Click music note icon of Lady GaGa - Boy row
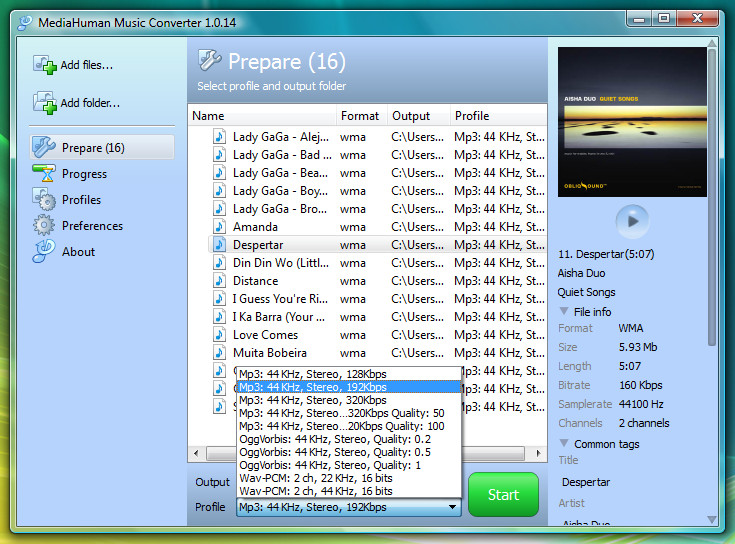Viewport: 735px width, 544px height. point(219,190)
